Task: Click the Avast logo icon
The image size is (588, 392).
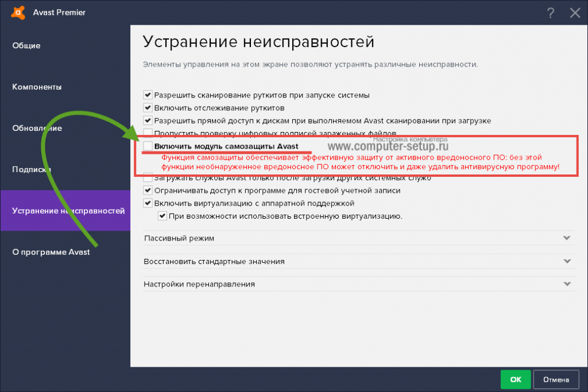Action: pos(18,13)
